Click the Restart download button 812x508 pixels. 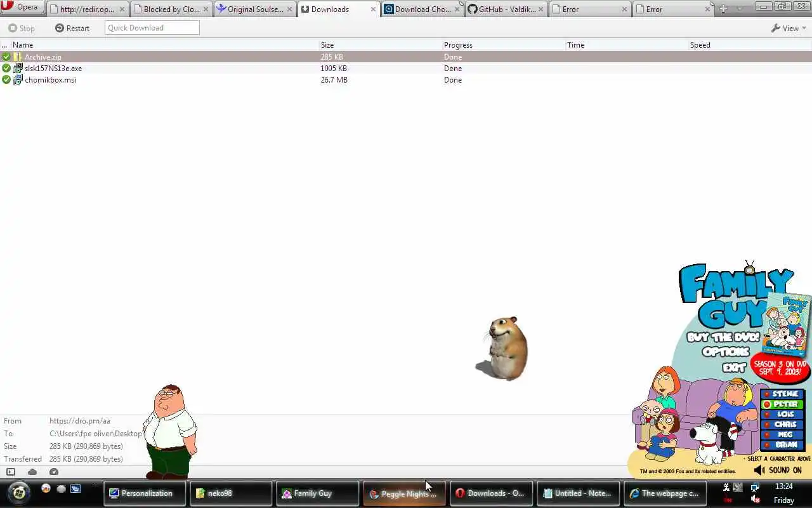pyautogui.click(x=72, y=28)
